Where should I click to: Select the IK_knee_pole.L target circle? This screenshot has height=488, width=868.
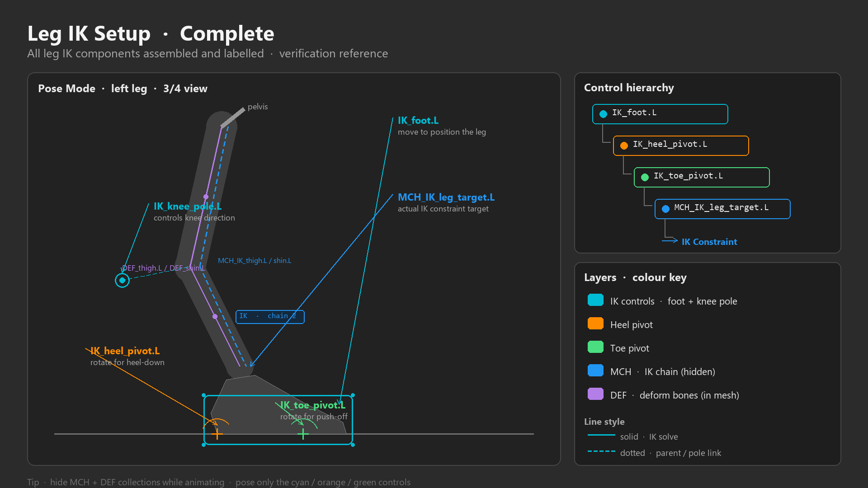click(122, 280)
